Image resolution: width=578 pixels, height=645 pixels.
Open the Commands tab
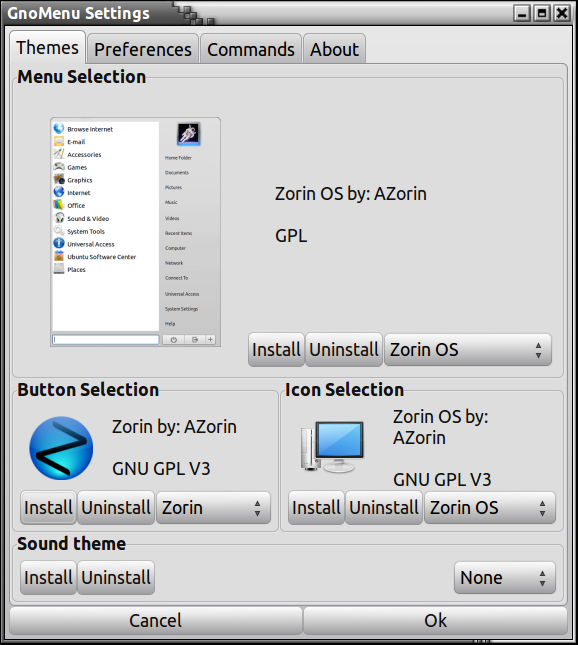pos(251,49)
